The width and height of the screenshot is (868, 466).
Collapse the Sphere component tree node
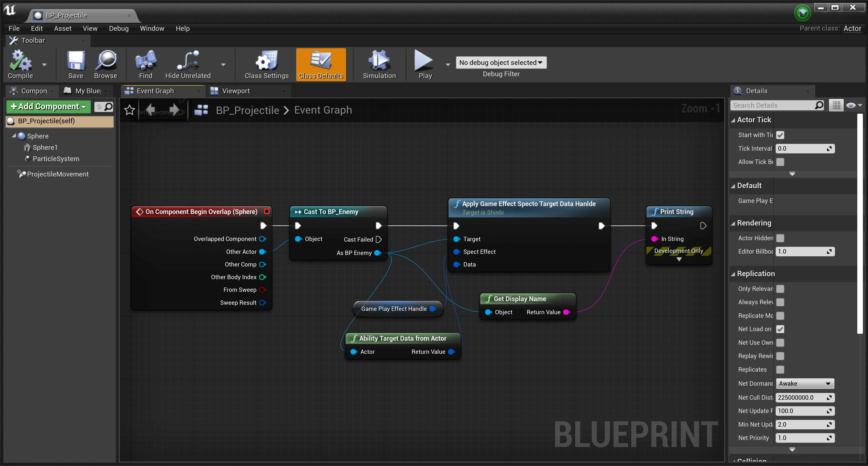(14, 136)
